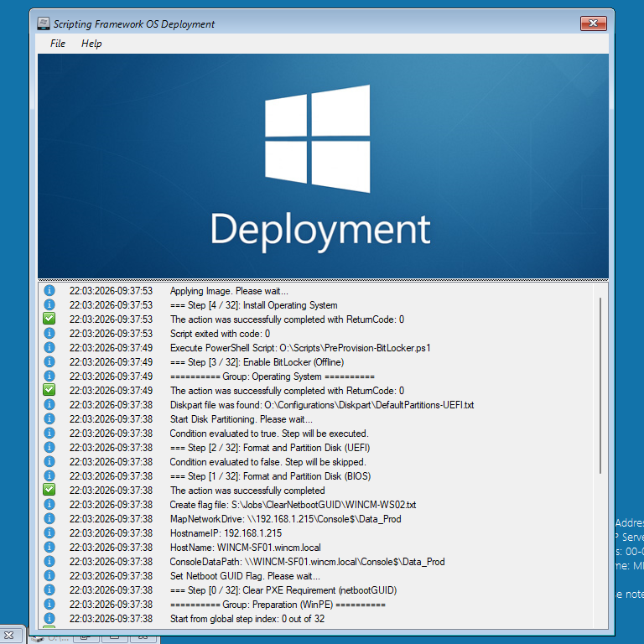644x644 pixels.
Task: Click info icon beside 'Create flag file' entry
Action: pos(49,505)
